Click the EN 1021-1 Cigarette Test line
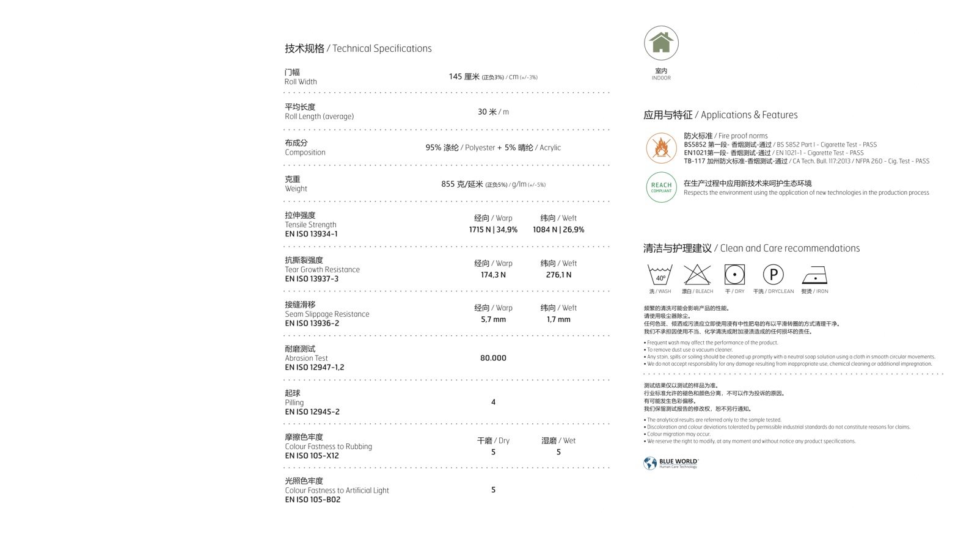Image resolution: width=980 pixels, height=552 pixels. coord(773,153)
